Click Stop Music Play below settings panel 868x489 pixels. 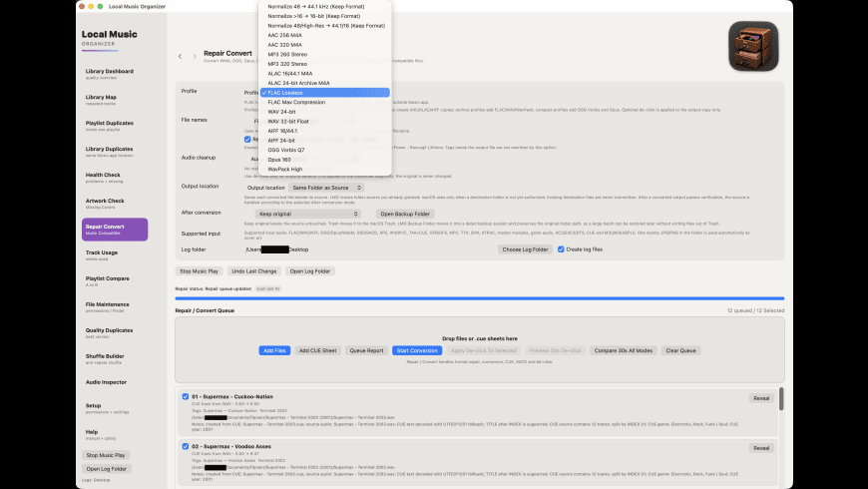pos(199,271)
